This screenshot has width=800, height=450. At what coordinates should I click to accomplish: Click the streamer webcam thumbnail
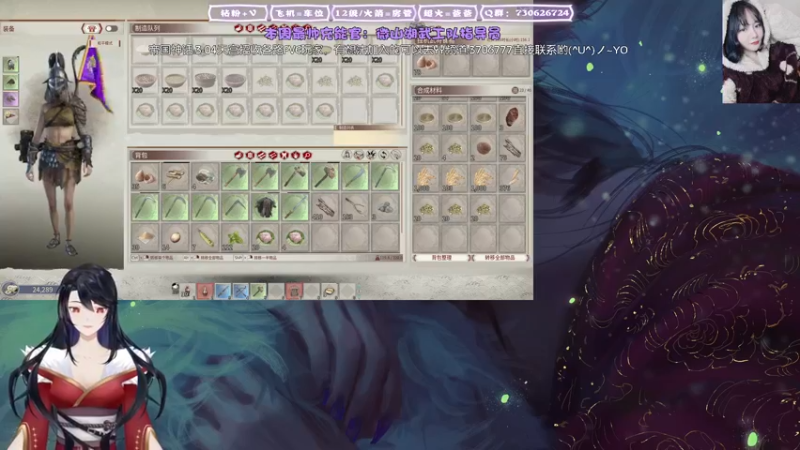pos(761,52)
